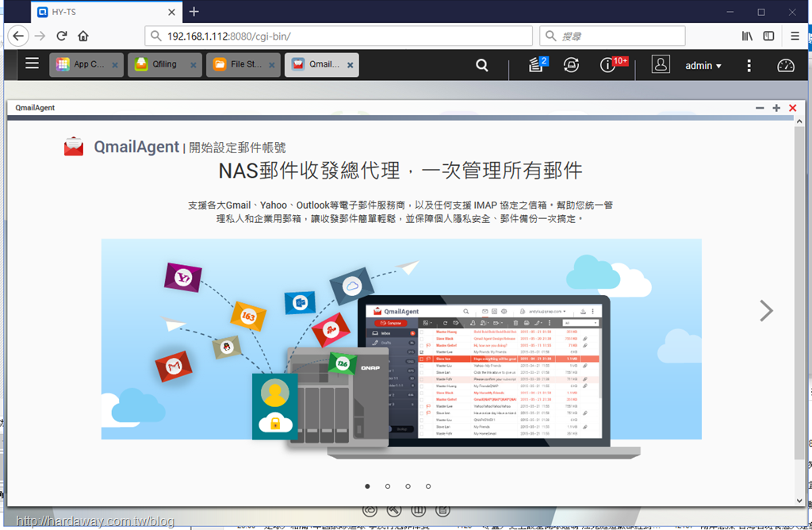Image resolution: width=812 pixels, height=530 pixels.
Task: Select the first carousel page dot
Action: click(x=367, y=486)
